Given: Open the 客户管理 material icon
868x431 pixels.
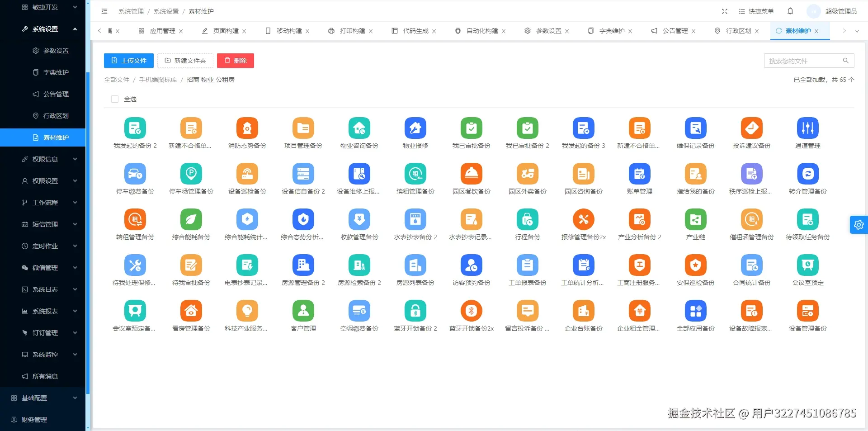Looking at the screenshot, I should (303, 310).
